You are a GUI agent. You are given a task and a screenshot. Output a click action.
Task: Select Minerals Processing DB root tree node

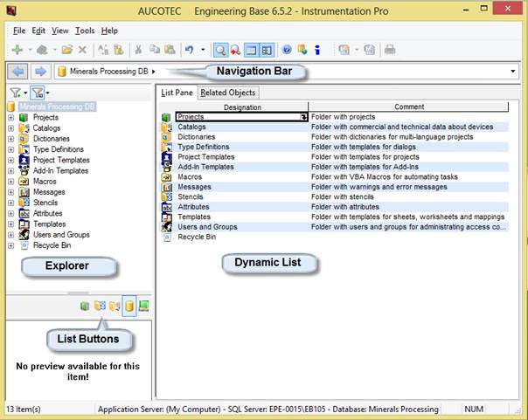click(58, 107)
